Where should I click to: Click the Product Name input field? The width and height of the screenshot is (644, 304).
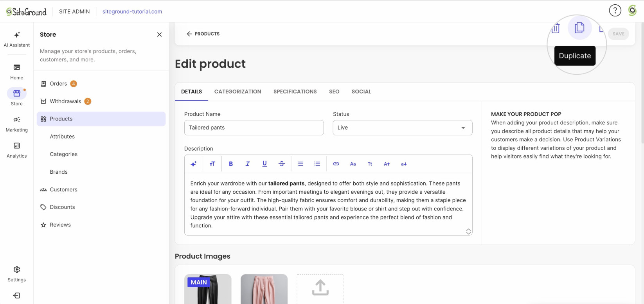[254, 128]
